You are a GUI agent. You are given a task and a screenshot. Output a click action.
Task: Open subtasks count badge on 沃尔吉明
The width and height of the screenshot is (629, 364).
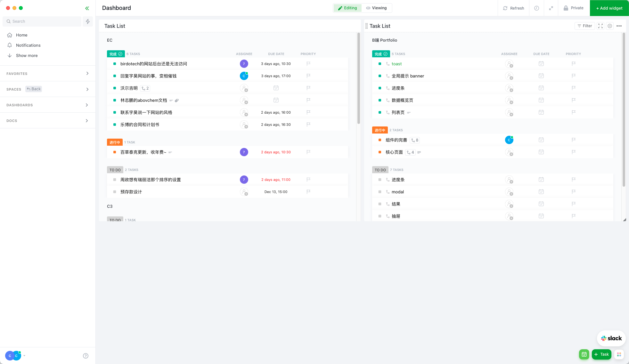coord(145,88)
